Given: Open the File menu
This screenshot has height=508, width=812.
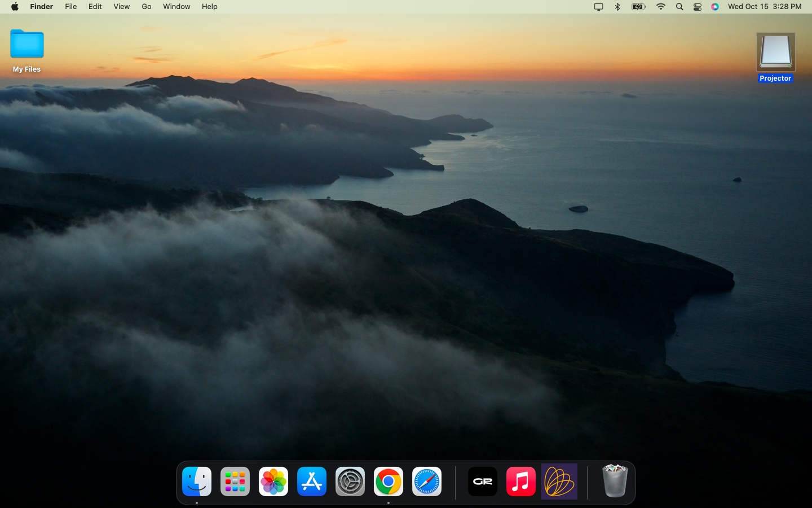Looking at the screenshot, I should click(x=70, y=7).
